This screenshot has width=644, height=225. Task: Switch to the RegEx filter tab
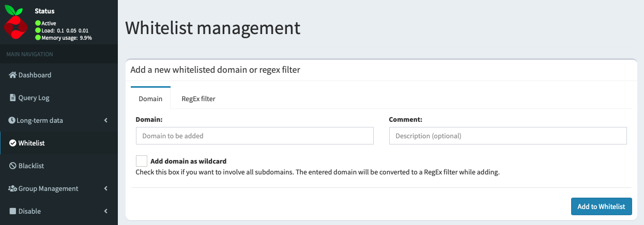[x=198, y=99]
